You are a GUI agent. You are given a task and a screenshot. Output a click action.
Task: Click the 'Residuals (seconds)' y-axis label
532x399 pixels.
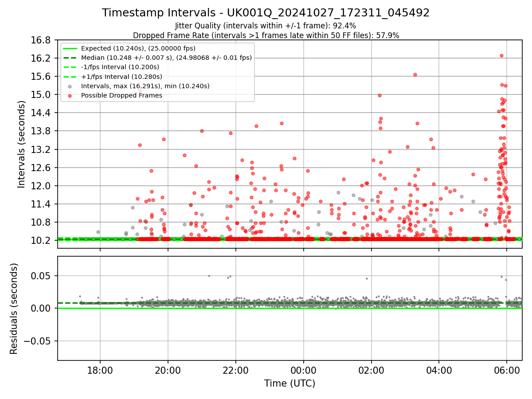14,309
